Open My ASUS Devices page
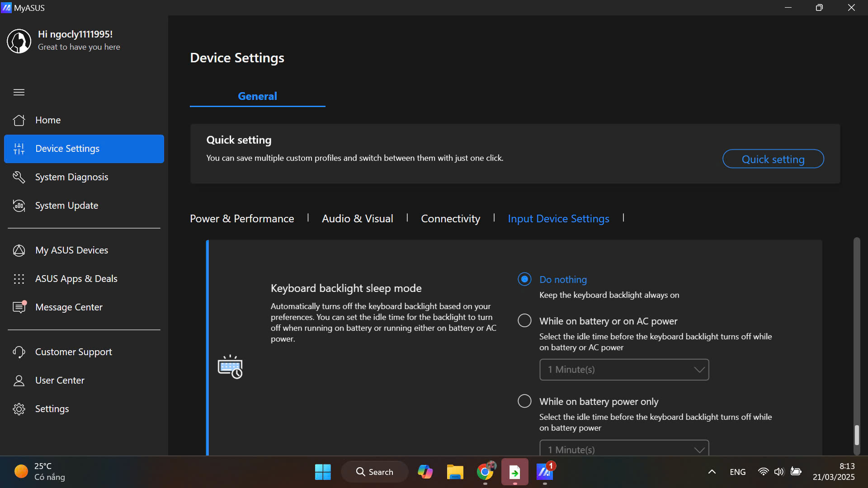This screenshot has width=868, height=488. pos(72,250)
